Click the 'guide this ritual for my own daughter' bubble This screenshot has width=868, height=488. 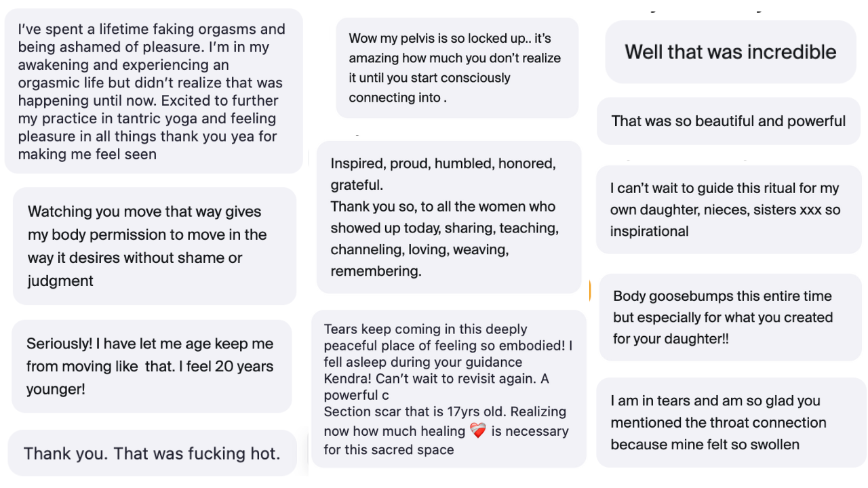click(x=728, y=209)
